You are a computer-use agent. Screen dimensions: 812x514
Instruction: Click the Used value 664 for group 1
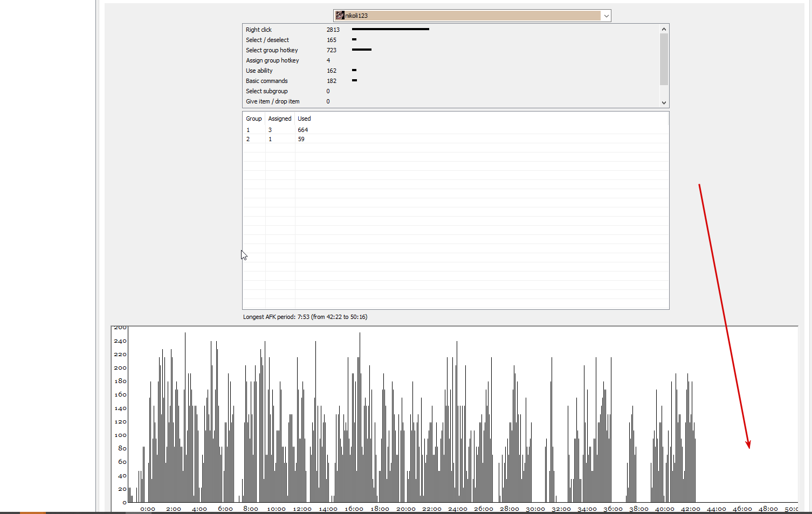[x=303, y=130]
